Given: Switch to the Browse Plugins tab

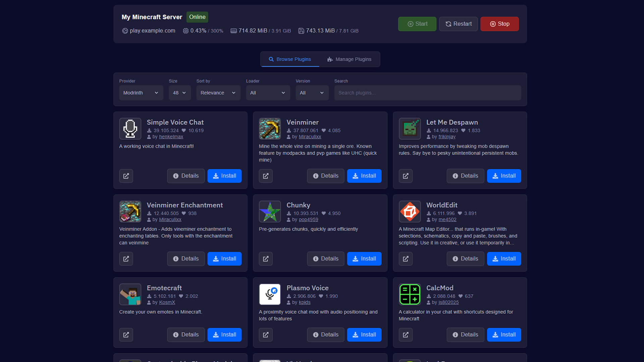Looking at the screenshot, I should pos(290,59).
